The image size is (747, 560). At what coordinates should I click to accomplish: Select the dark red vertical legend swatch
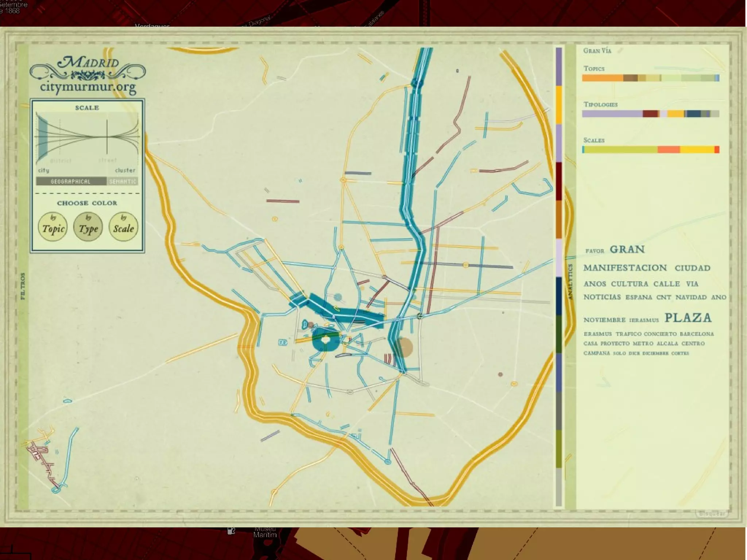click(558, 181)
